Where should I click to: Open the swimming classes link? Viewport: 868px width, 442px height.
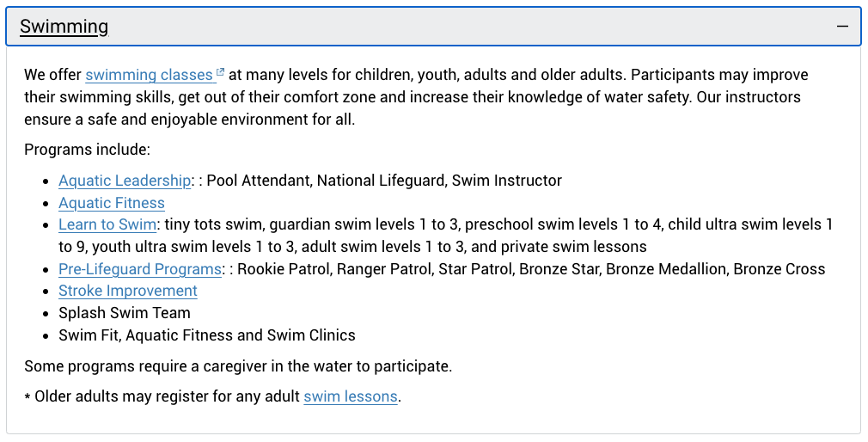click(x=149, y=75)
